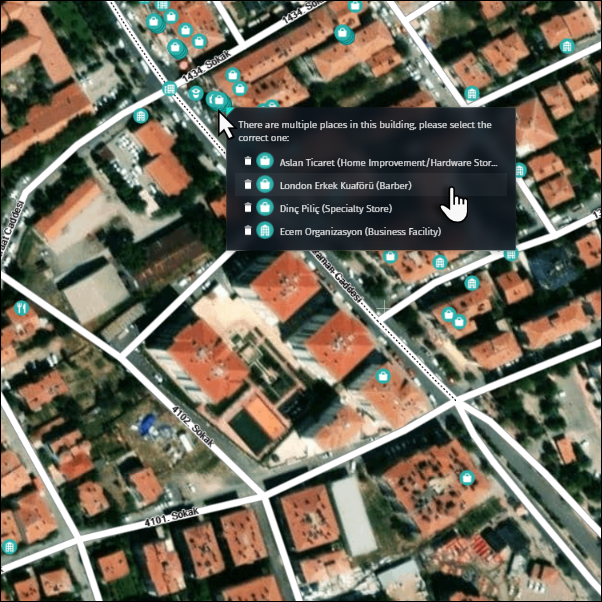Image resolution: width=602 pixels, height=602 pixels.
Task: Click the 4101. Sokak street label
Action: [x=172, y=516]
